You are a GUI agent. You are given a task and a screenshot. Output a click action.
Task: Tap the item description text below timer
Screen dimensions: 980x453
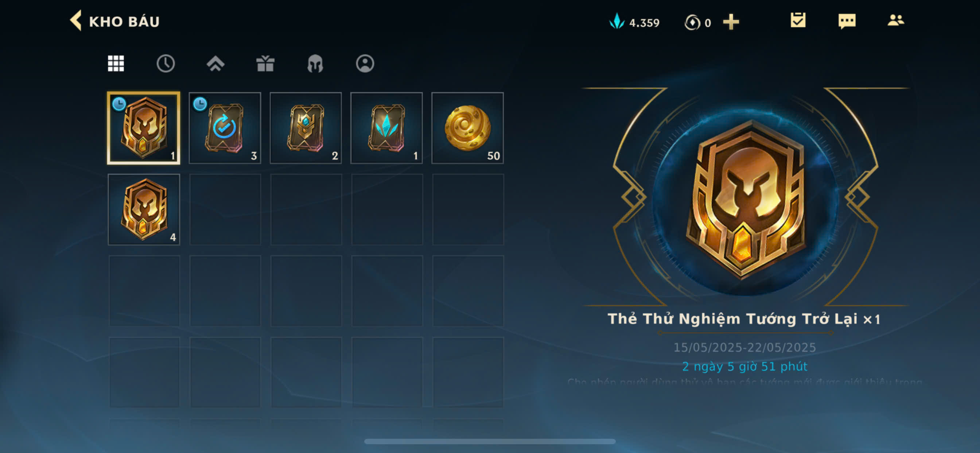pos(744,381)
